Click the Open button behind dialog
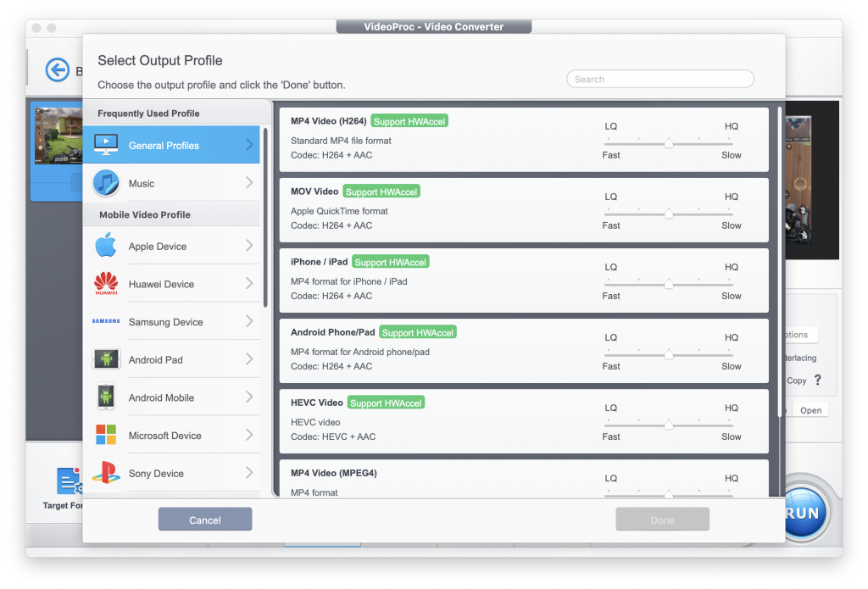This screenshot has height=589, width=868. pyautogui.click(x=810, y=410)
